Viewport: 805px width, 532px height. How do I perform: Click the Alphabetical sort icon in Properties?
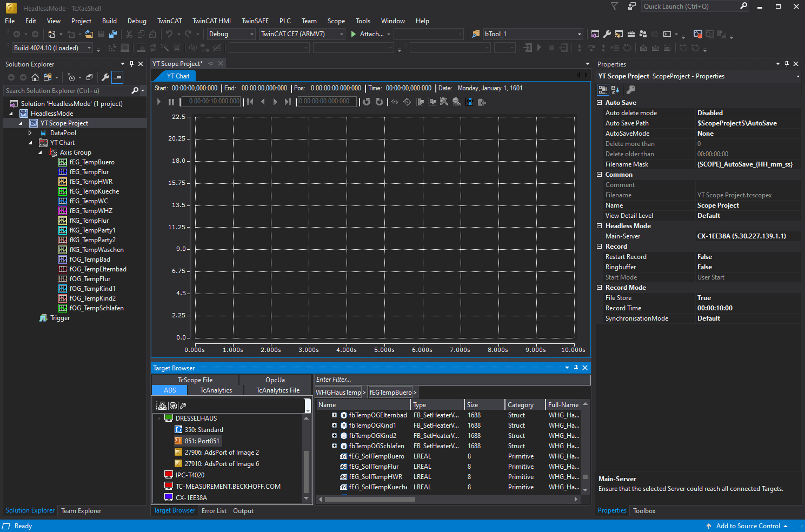click(615, 90)
